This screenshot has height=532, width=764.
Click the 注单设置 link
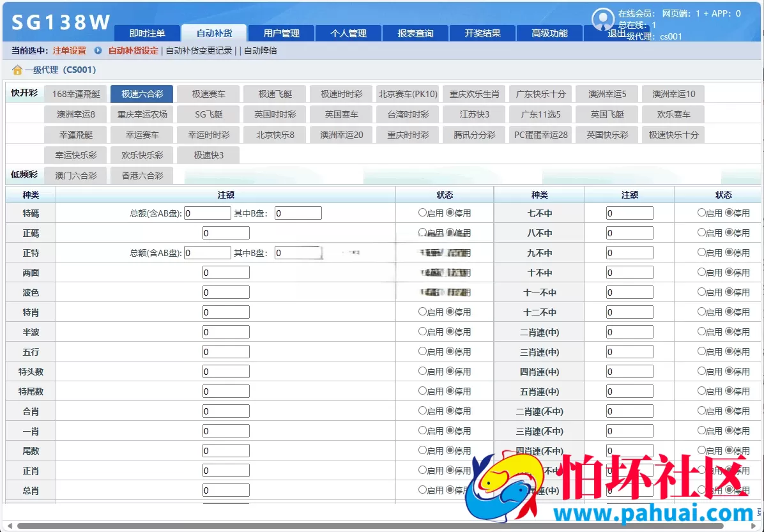click(x=69, y=50)
